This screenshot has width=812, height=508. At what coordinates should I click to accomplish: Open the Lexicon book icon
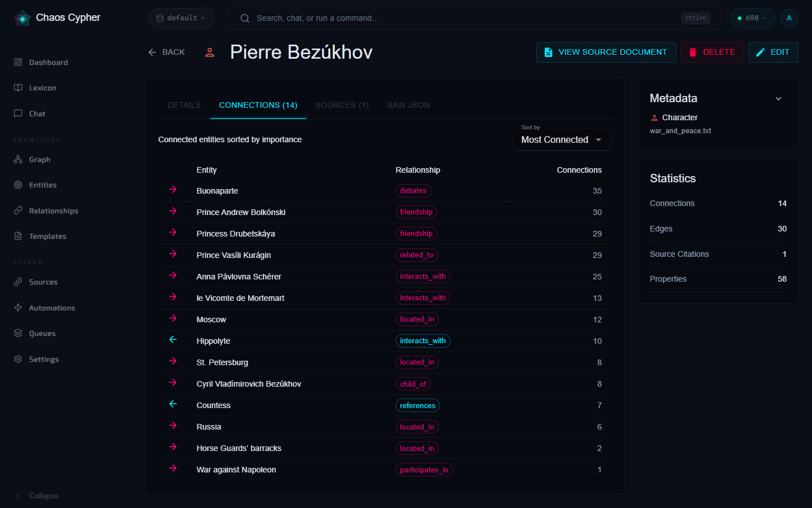point(18,87)
